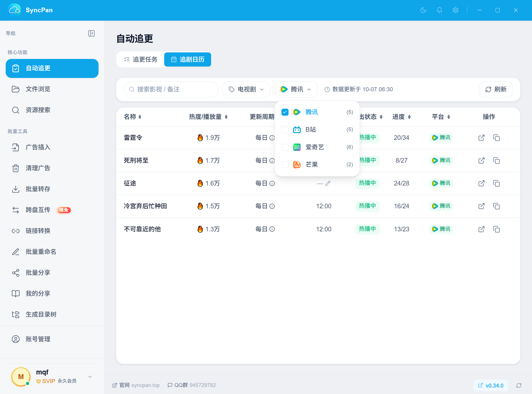Copy icon for 不可靠近的他 row
Viewport: 532px width, 394px height.
[x=496, y=229]
